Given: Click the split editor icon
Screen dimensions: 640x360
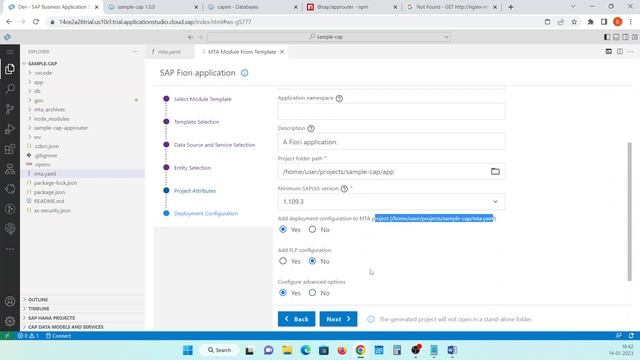Looking at the screenshot, I should pos(620,51).
